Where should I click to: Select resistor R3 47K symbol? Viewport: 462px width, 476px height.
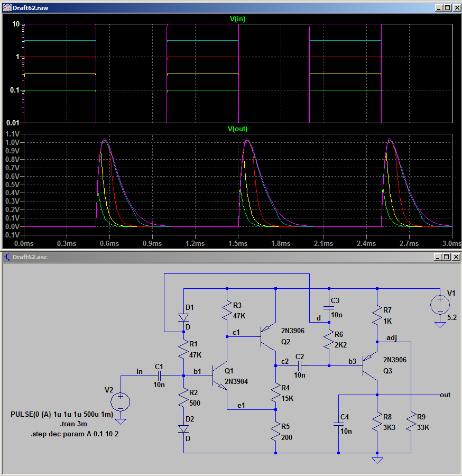pos(227,310)
